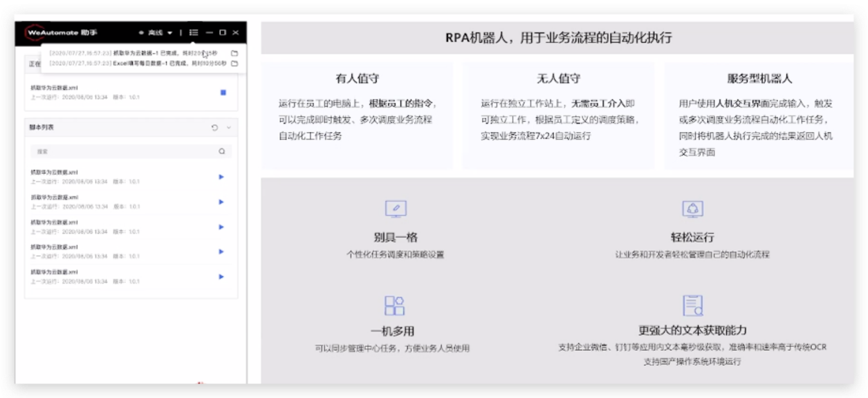Run the third script in 脚本列表
The height and width of the screenshot is (398, 868).
[x=221, y=227]
